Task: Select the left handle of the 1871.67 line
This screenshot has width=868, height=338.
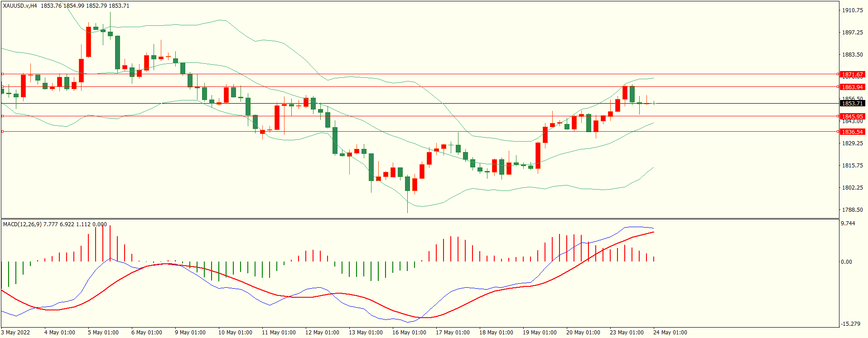Action: coord(2,74)
